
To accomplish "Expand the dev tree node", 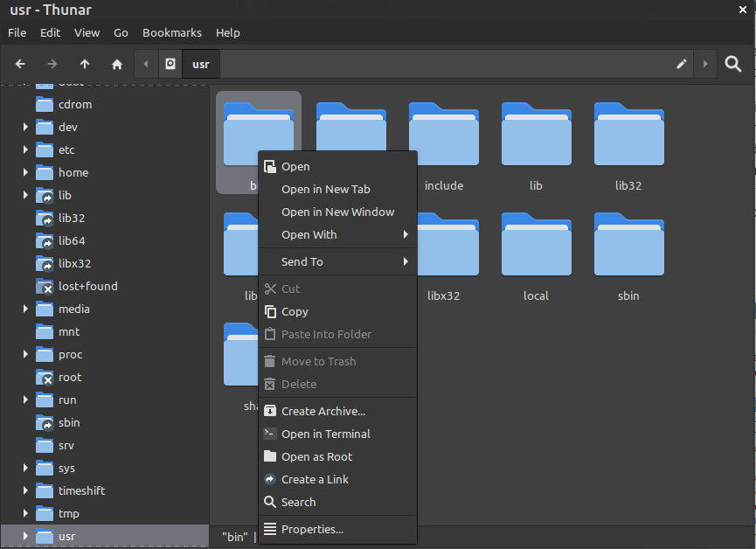I will coord(25,127).
